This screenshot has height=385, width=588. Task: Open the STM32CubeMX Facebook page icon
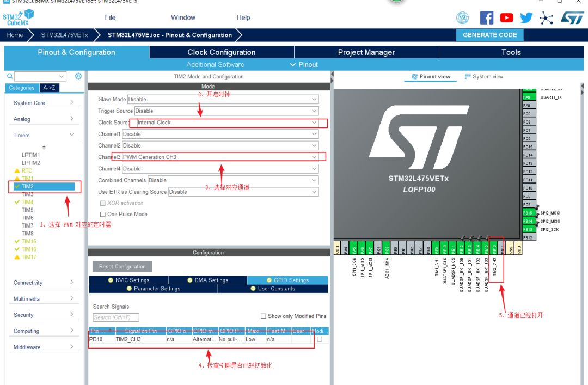[x=486, y=17]
